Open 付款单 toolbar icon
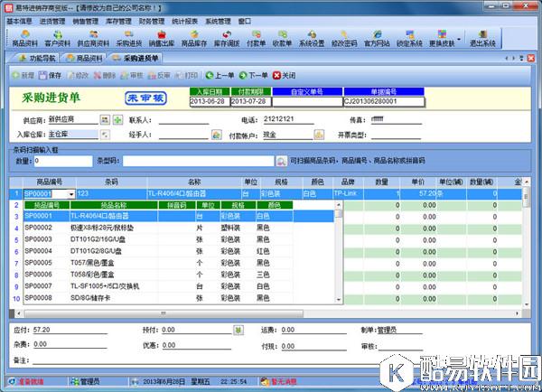The height and width of the screenshot is (392, 542). pyautogui.click(x=257, y=38)
